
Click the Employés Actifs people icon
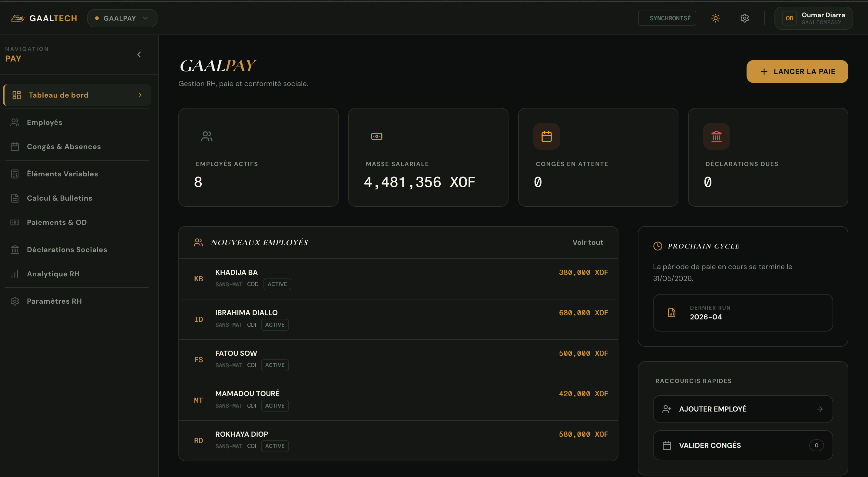pyautogui.click(x=207, y=137)
